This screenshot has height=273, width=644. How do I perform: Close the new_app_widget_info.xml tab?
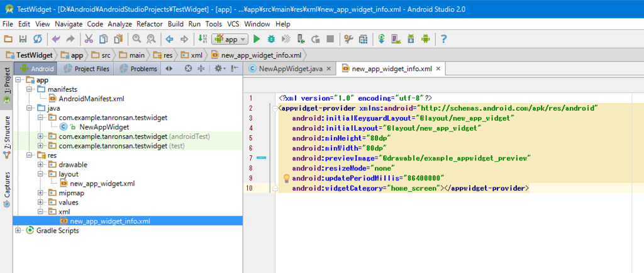438,69
